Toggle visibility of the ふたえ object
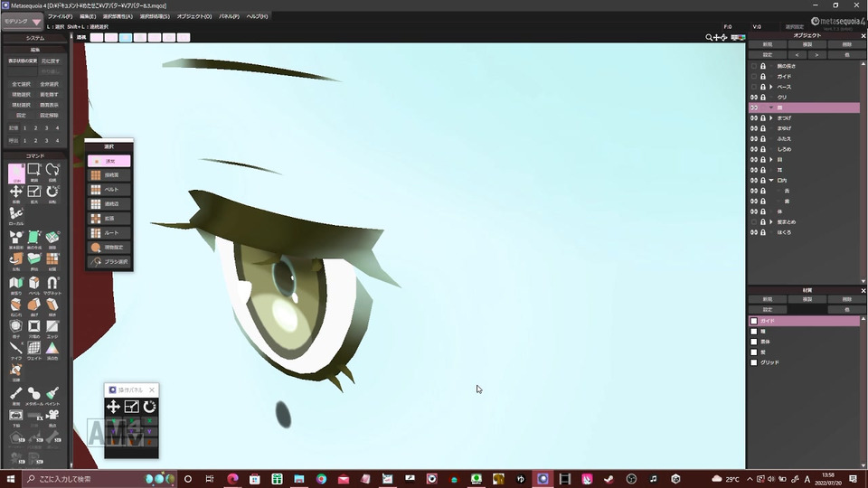The width and height of the screenshot is (868, 488). pyautogui.click(x=754, y=139)
